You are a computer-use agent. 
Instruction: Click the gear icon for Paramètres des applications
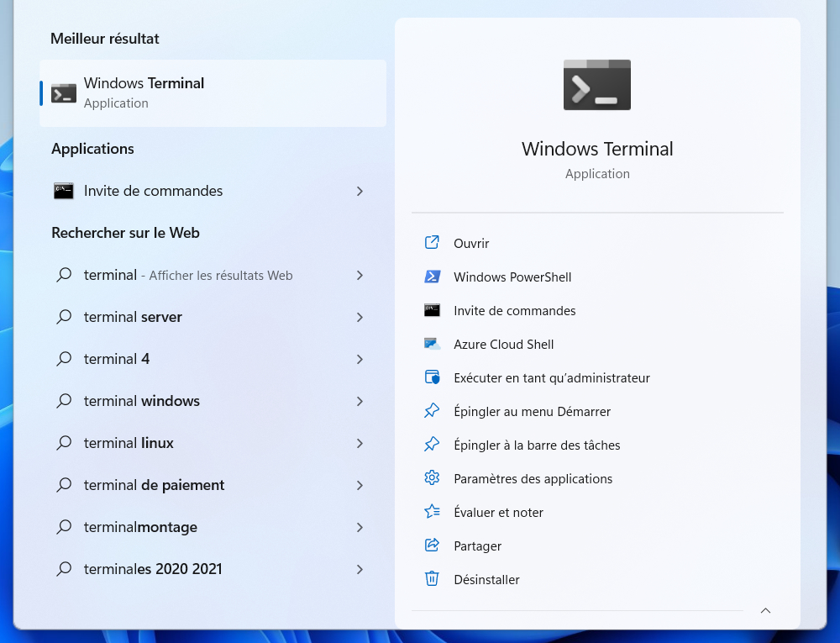(432, 478)
